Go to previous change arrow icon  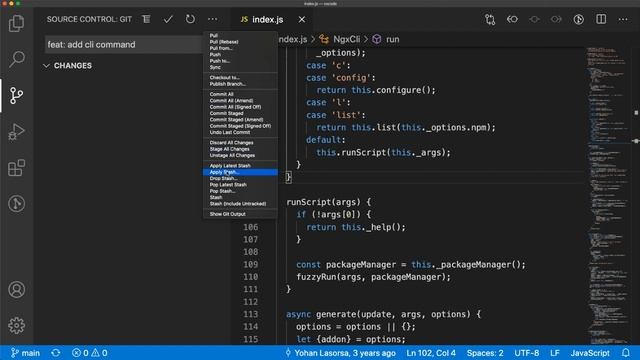point(512,19)
